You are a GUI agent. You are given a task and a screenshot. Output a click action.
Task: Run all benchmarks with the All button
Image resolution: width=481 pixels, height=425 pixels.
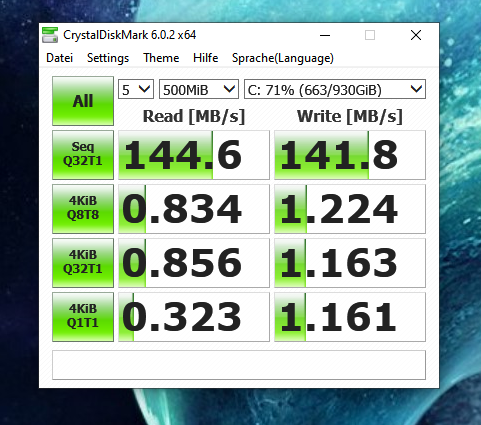(83, 101)
